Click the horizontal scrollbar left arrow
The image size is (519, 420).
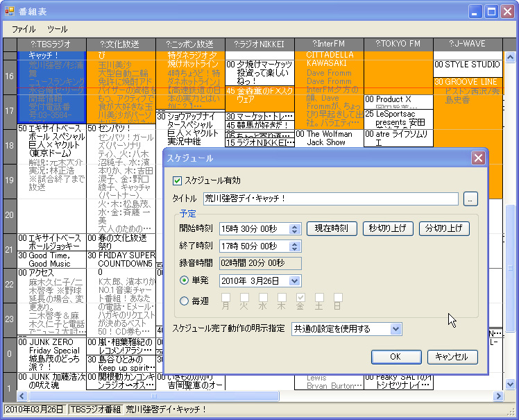(22, 396)
